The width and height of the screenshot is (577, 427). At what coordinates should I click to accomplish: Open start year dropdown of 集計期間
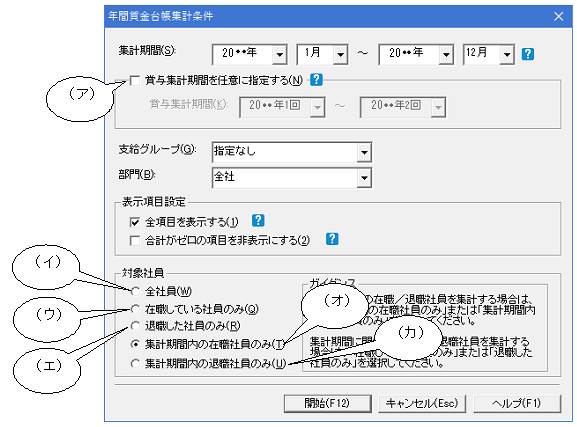point(280,55)
